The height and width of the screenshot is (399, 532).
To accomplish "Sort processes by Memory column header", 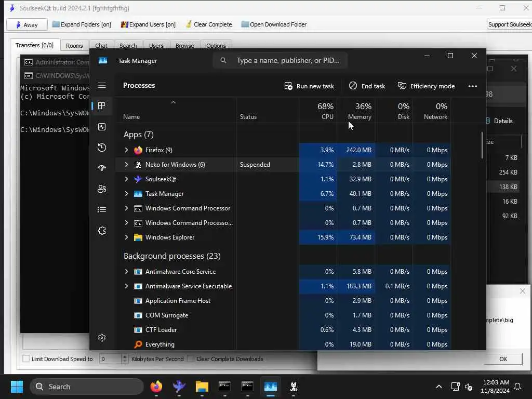I will pos(356,111).
